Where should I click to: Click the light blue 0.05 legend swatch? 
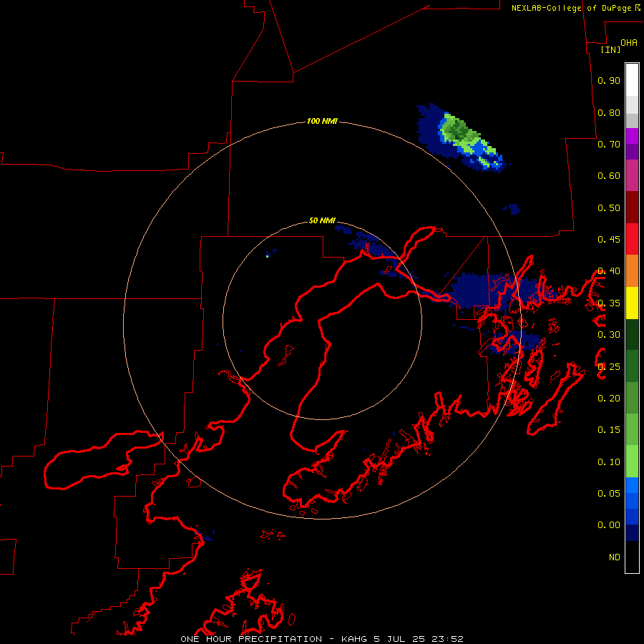point(632,485)
